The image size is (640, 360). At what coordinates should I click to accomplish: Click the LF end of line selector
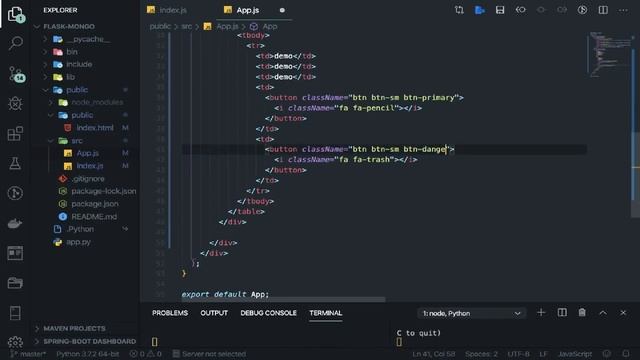coord(543,354)
